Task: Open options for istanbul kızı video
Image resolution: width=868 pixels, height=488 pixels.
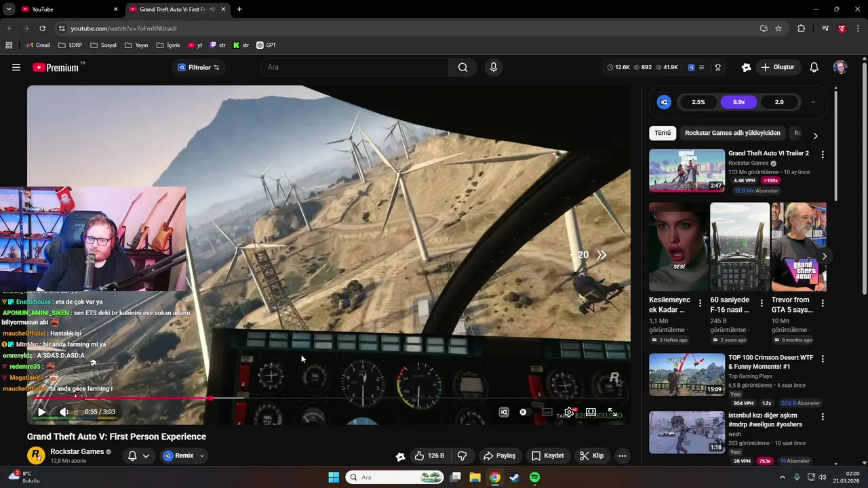Action: (x=823, y=417)
